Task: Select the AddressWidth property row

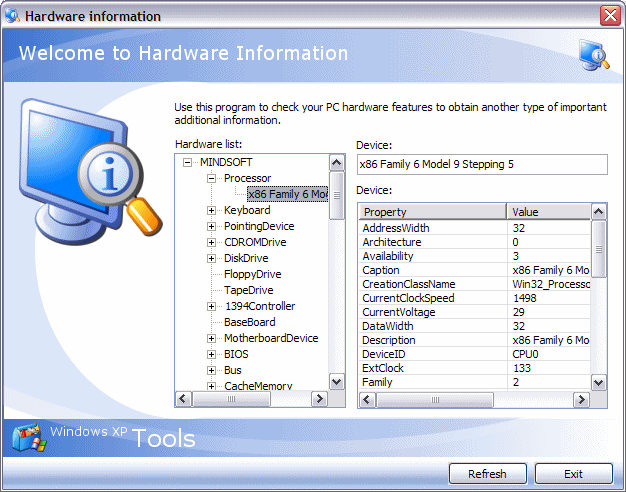Action: coord(475,228)
